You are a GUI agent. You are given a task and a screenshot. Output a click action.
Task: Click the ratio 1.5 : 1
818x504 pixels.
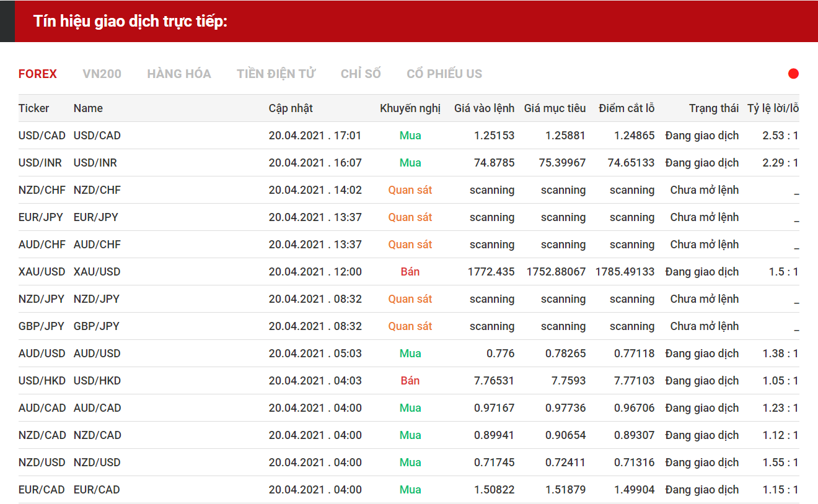[x=784, y=272]
